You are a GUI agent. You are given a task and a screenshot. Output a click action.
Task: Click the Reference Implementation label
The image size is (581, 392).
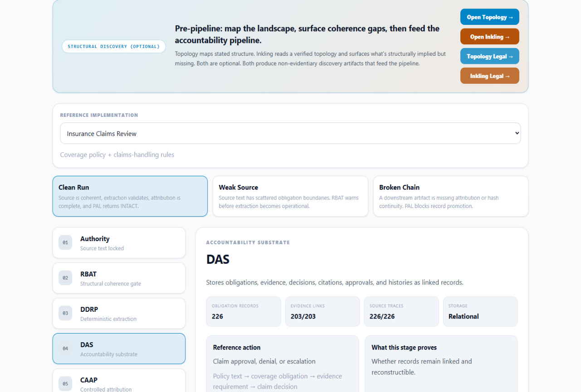click(99, 115)
